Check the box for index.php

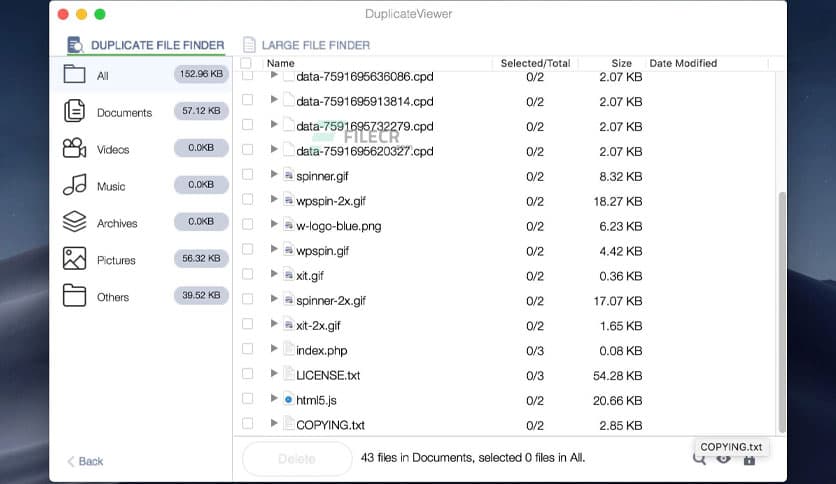click(247, 349)
